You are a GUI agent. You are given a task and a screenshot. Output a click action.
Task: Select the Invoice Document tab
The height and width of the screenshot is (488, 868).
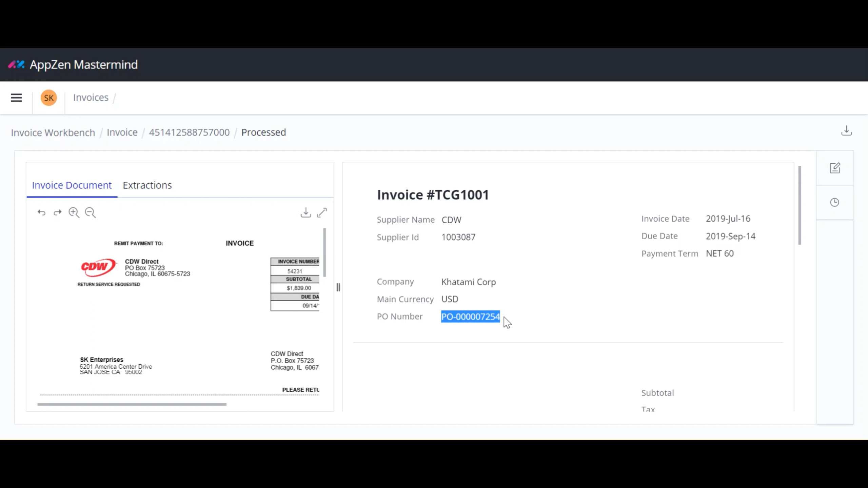[71, 185]
